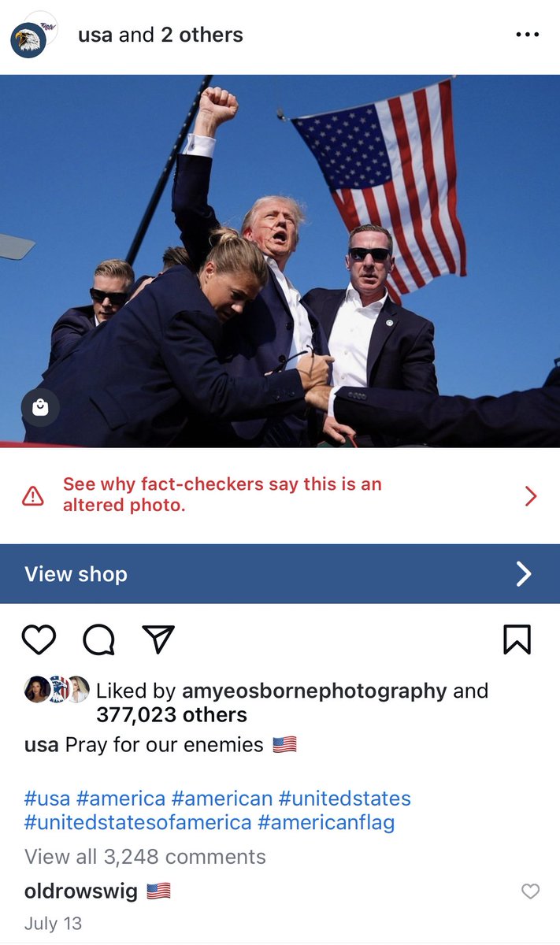
Task: Open the #americanflag hashtag
Action: coord(326,823)
